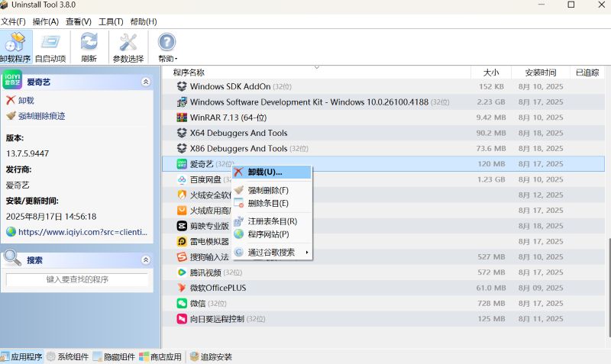Click the 剪映专业版 icon

point(182,226)
